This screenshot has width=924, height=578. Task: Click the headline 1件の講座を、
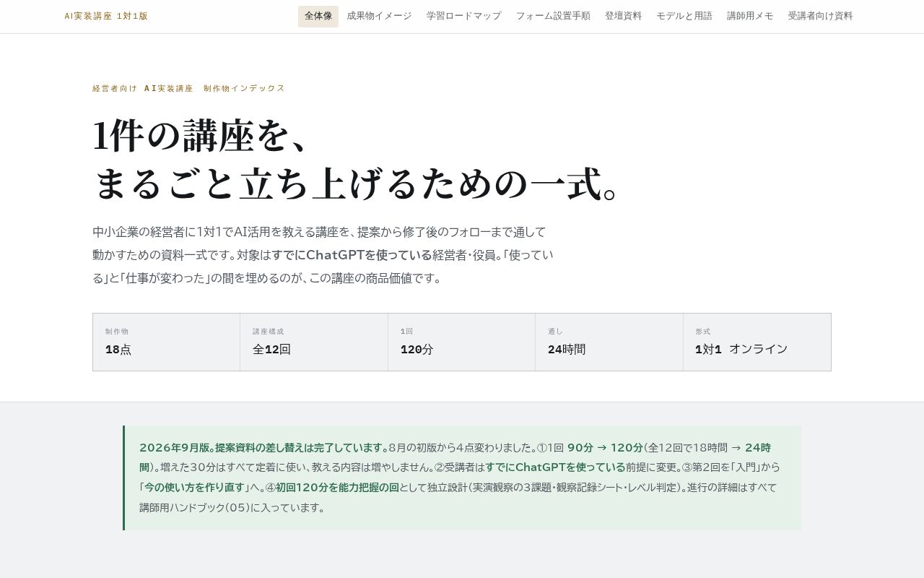click(x=203, y=135)
